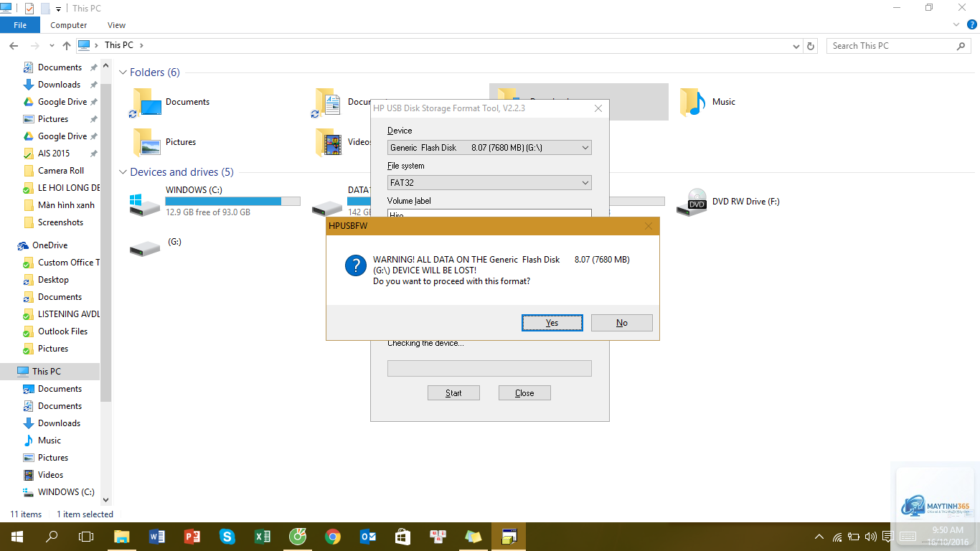Open the Device dropdown in format tool
Image resolution: width=980 pixels, height=551 pixels.
click(489, 148)
